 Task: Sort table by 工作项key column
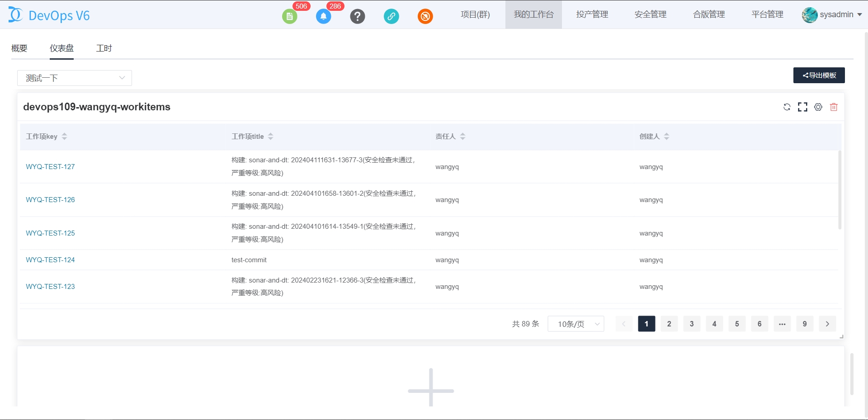pyautogui.click(x=64, y=137)
